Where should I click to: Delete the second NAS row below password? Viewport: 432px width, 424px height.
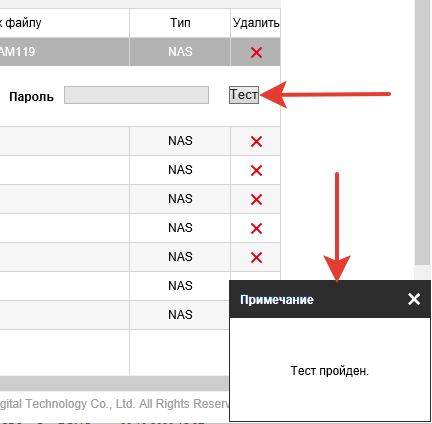256,170
